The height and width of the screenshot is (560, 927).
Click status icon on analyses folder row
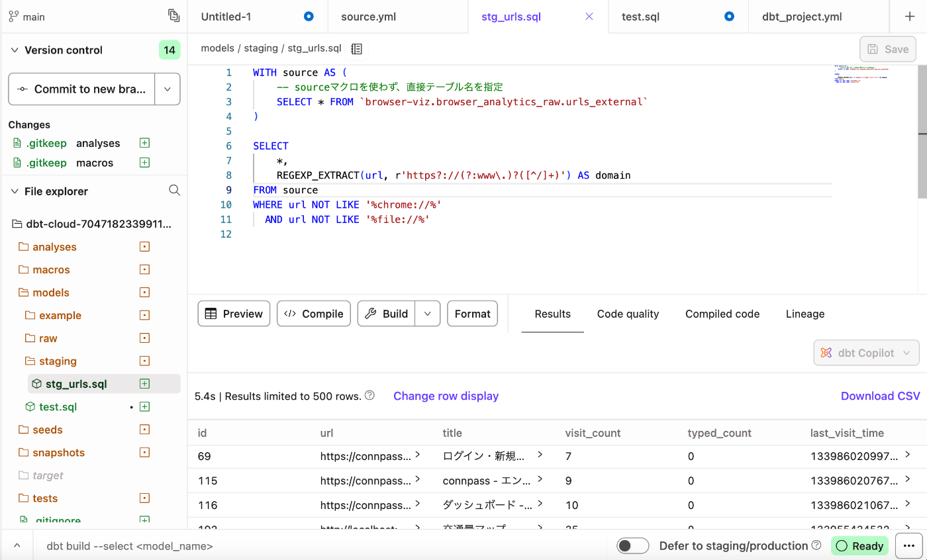(x=144, y=247)
